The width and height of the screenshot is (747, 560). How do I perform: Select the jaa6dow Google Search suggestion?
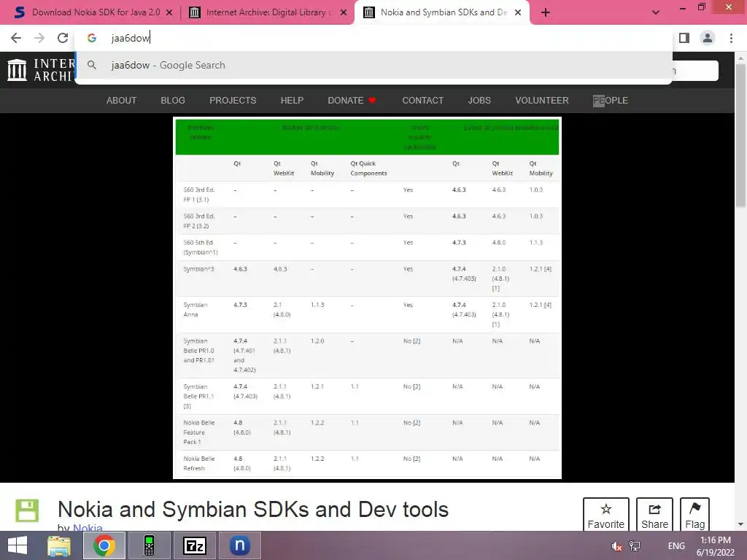point(373,65)
